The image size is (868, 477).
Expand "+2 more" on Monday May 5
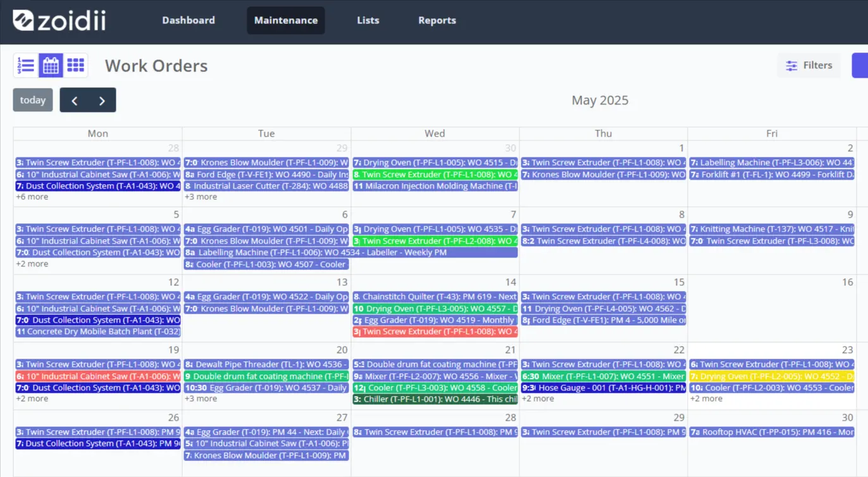click(32, 264)
